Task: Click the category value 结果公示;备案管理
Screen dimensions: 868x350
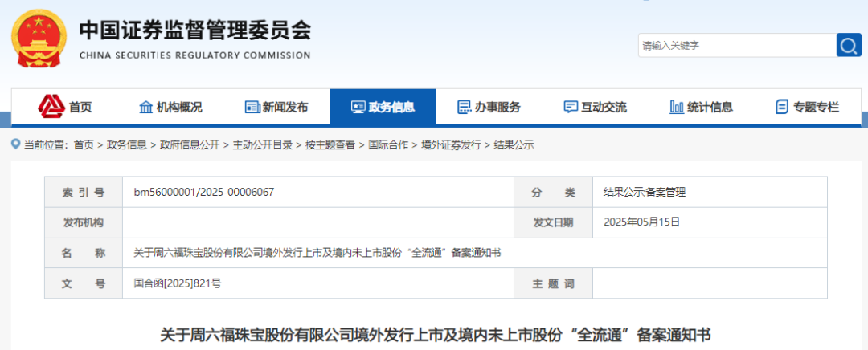Action: 645,193
